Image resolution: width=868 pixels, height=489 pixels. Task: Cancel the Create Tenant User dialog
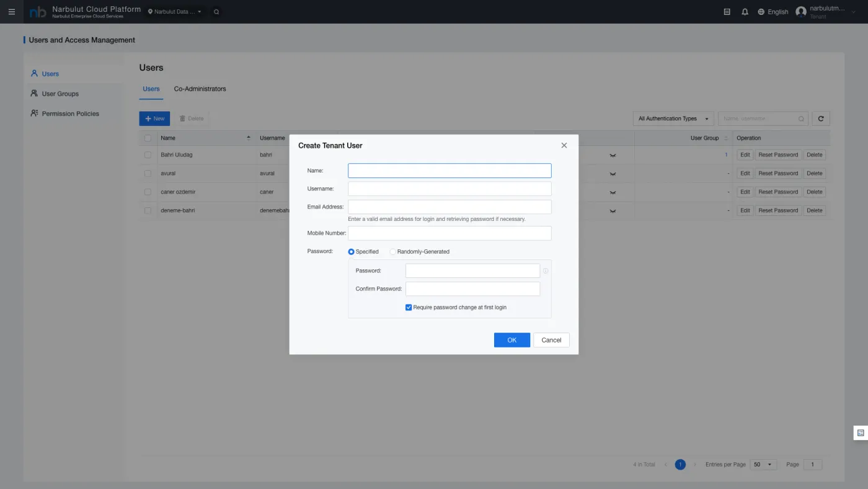551,340
